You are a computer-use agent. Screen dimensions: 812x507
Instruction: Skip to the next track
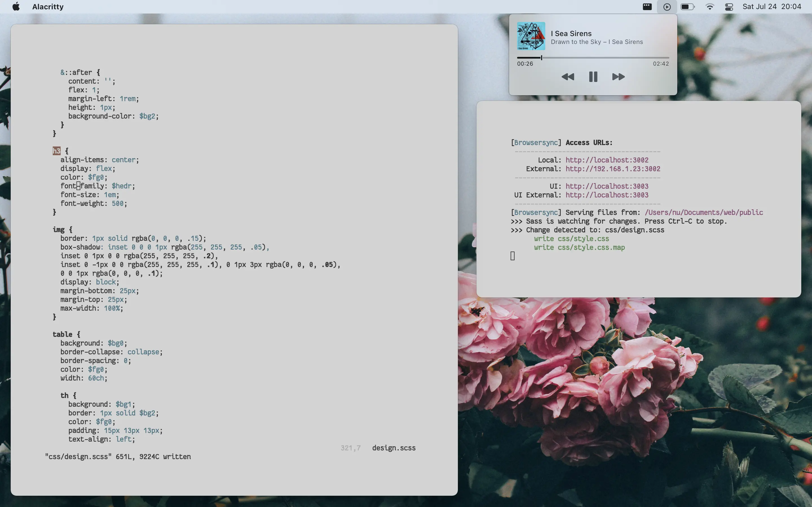tap(618, 77)
